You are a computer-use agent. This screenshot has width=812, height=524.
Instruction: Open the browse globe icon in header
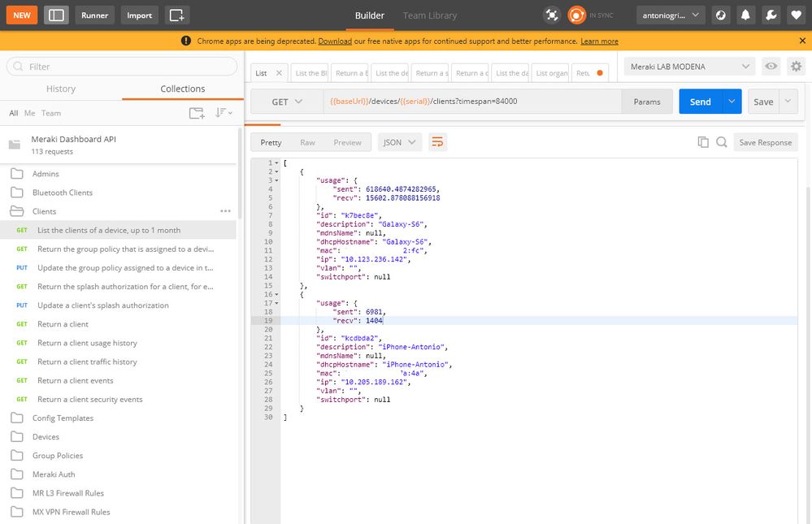coord(721,15)
